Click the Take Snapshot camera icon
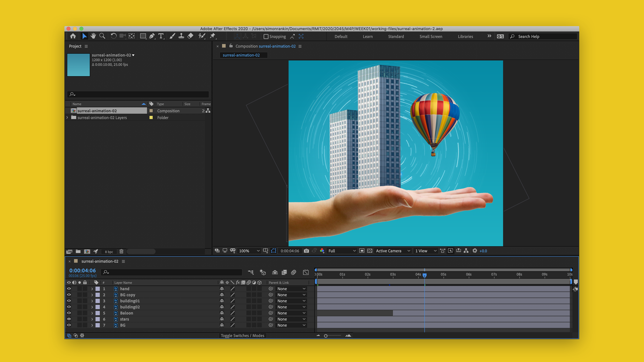 pyautogui.click(x=306, y=251)
